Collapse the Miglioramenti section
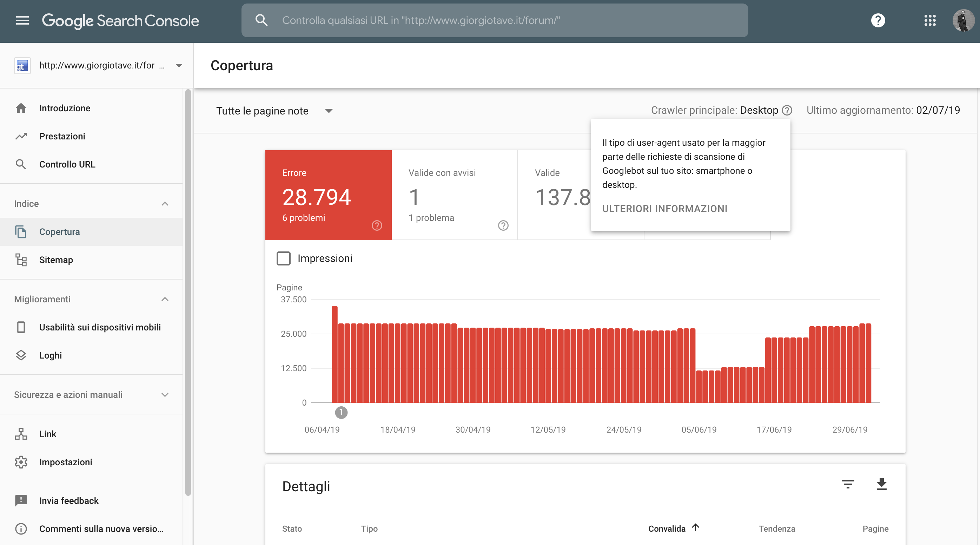 [x=165, y=300]
